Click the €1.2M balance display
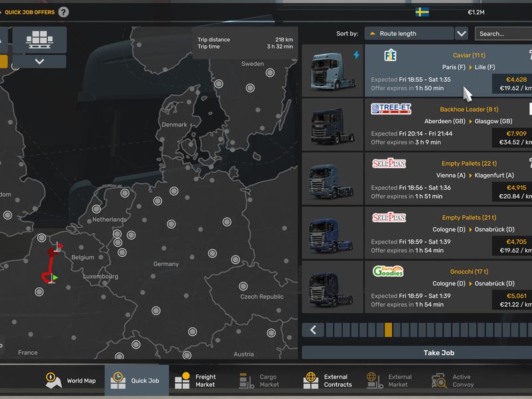 click(x=475, y=13)
